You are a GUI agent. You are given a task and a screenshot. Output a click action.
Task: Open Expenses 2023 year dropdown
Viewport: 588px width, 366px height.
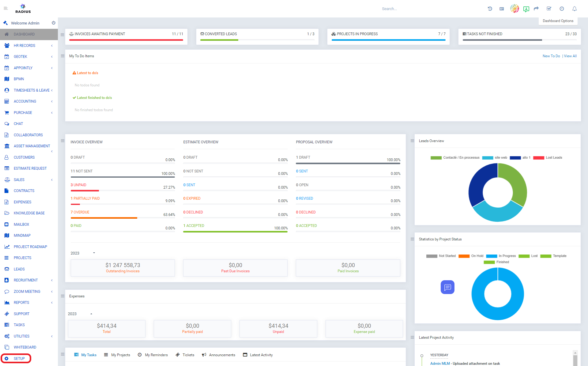tap(80, 314)
